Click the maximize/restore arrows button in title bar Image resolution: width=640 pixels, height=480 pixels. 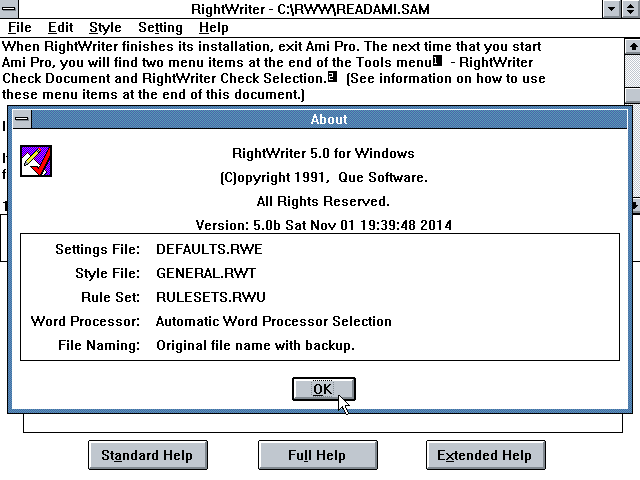(630, 9)
